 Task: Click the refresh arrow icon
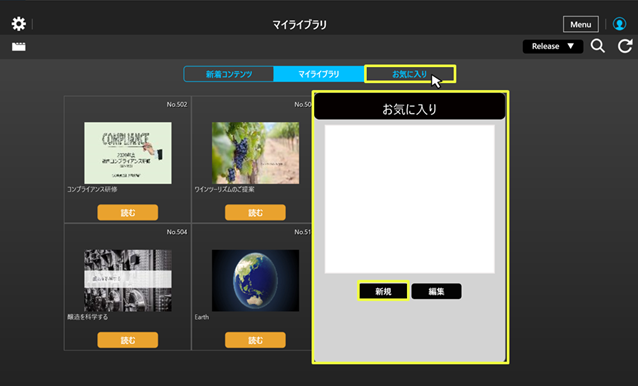pyautogui.click(x=625, y=46)
